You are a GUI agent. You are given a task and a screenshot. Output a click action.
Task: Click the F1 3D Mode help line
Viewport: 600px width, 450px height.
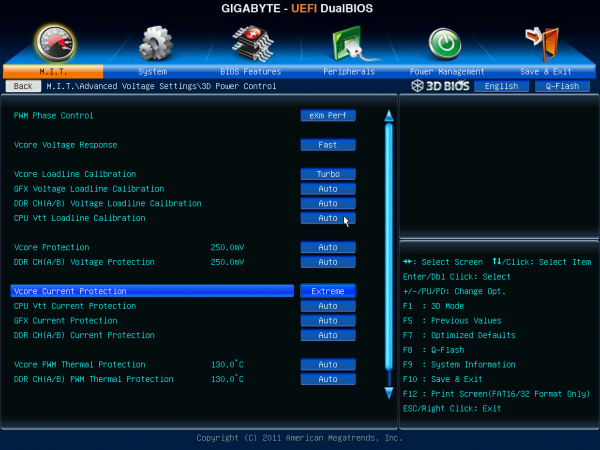(434, 306)
